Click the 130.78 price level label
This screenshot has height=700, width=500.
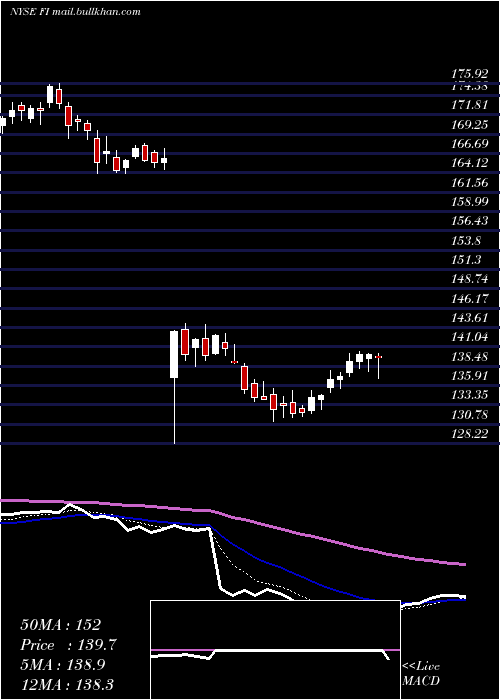tap(469, 414)
